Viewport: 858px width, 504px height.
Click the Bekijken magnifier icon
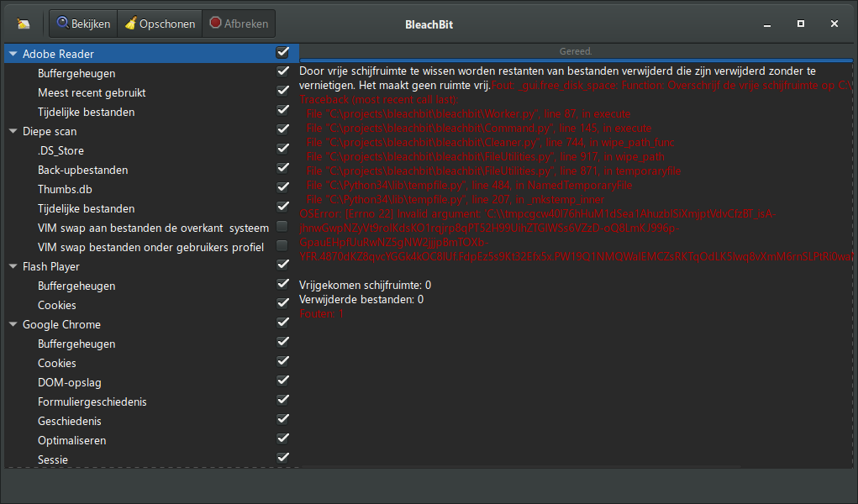[x=63, y=23]
